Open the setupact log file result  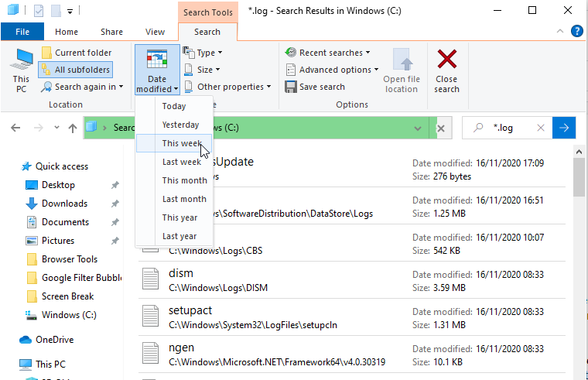click(191, 310)
